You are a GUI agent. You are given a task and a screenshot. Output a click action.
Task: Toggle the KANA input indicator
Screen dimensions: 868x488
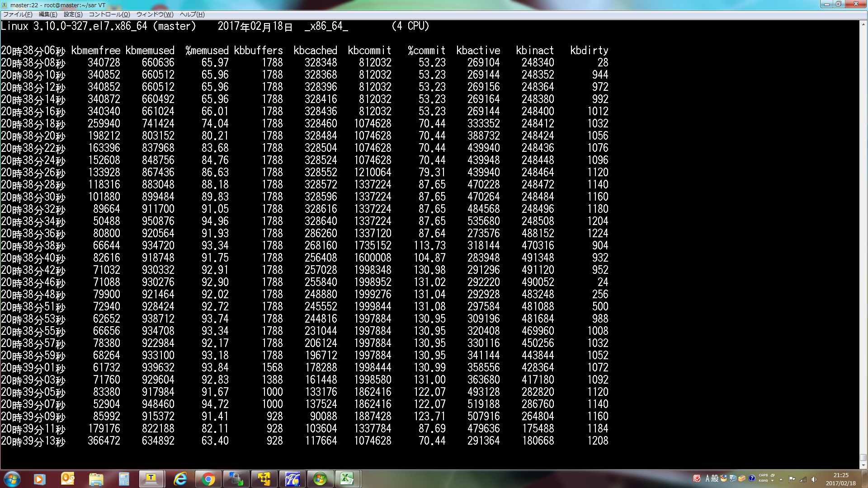(x=763, y=481)
